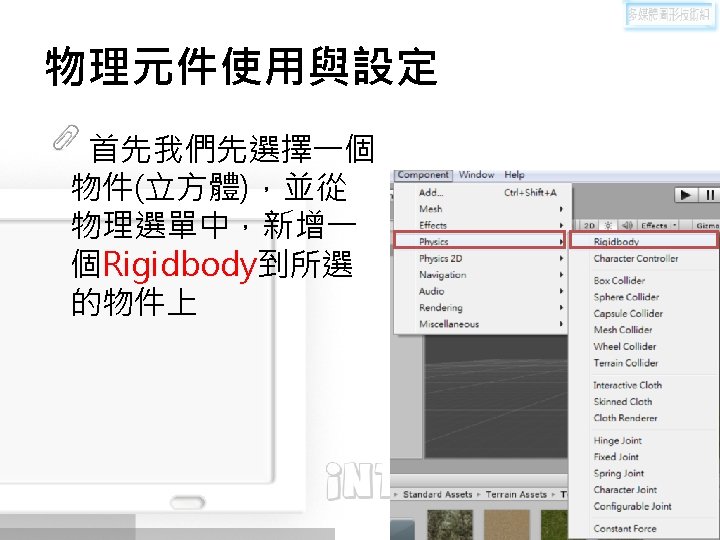The image size is (720, 540).
Task: Open the Physics 2D submenu
Action: point(480,259)
